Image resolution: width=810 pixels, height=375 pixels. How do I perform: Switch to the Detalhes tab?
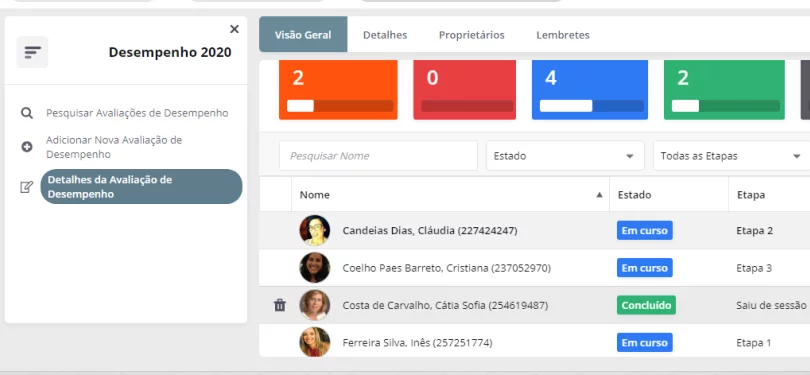(x=385, y=35)
